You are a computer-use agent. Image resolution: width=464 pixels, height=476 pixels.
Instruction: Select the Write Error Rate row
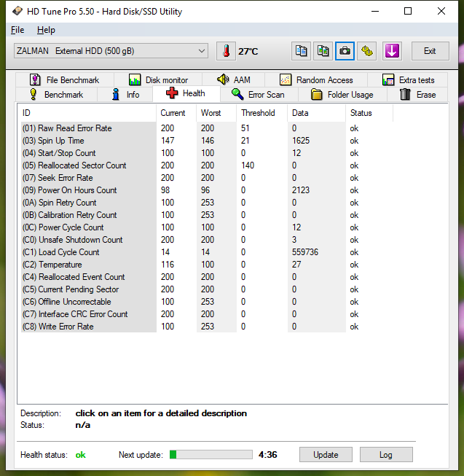207,327
